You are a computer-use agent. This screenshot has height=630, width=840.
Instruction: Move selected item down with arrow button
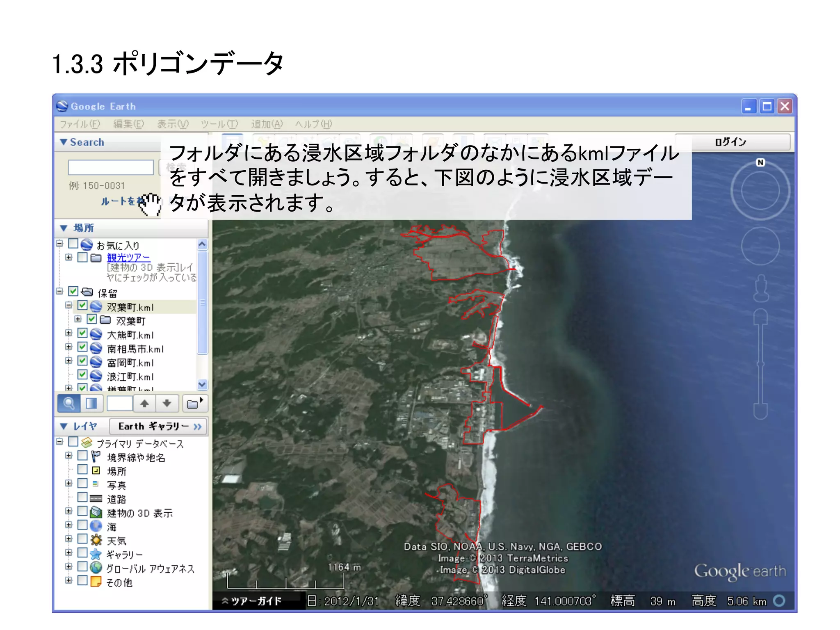167,404
